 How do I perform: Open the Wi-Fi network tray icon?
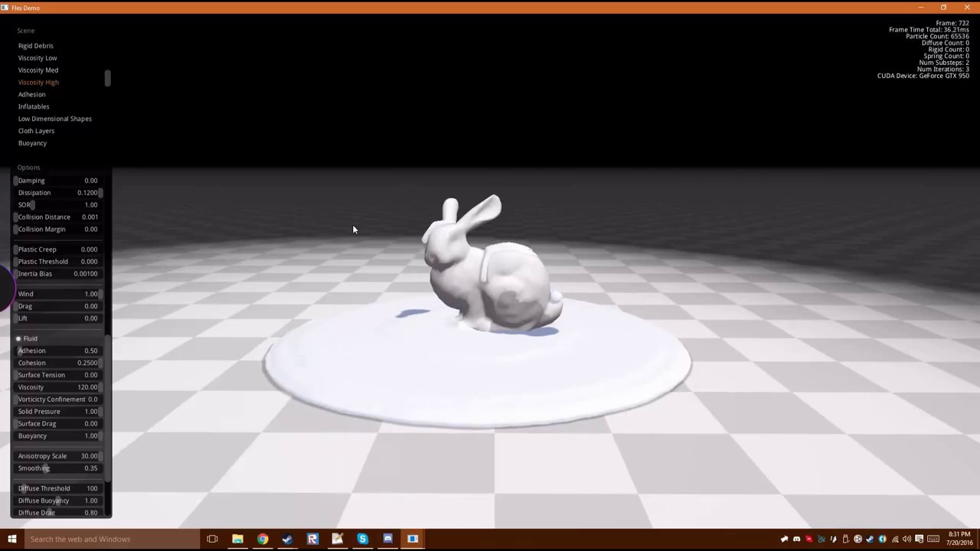(894, 539)
